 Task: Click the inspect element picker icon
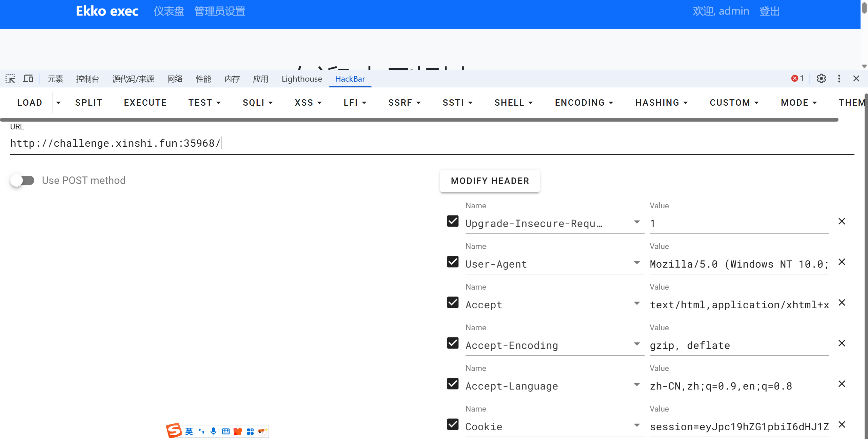click(x=10, y=79)
